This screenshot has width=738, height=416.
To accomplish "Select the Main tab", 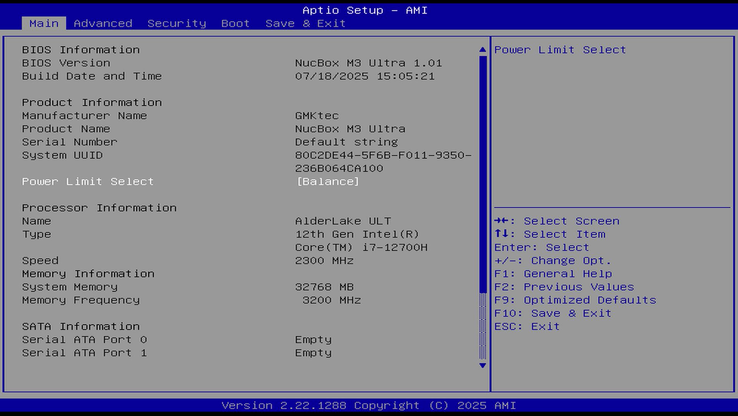I will [x=42, y=23].
